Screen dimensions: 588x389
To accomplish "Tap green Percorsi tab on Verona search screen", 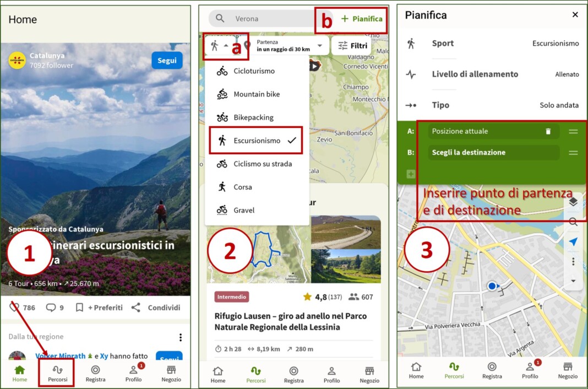I will coord(256,375).
